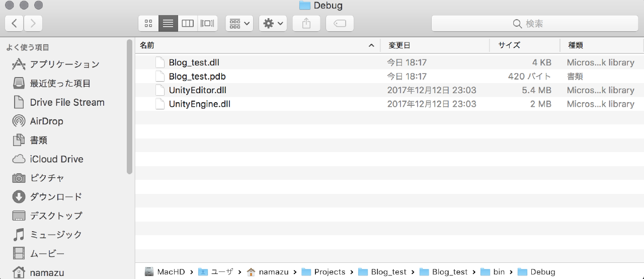The image size is (644, 279).
Task: Switch to list view
Action: 168,23
